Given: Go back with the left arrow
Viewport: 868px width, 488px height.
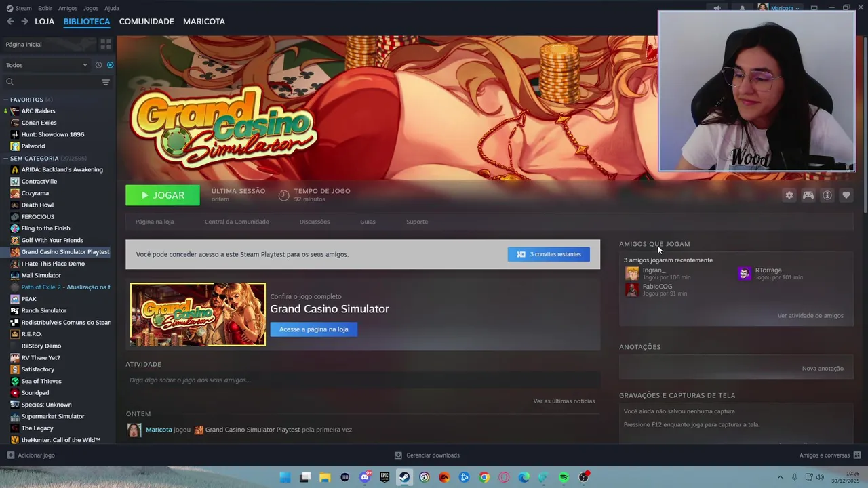Looking at the screenshot, I should 10,22.
